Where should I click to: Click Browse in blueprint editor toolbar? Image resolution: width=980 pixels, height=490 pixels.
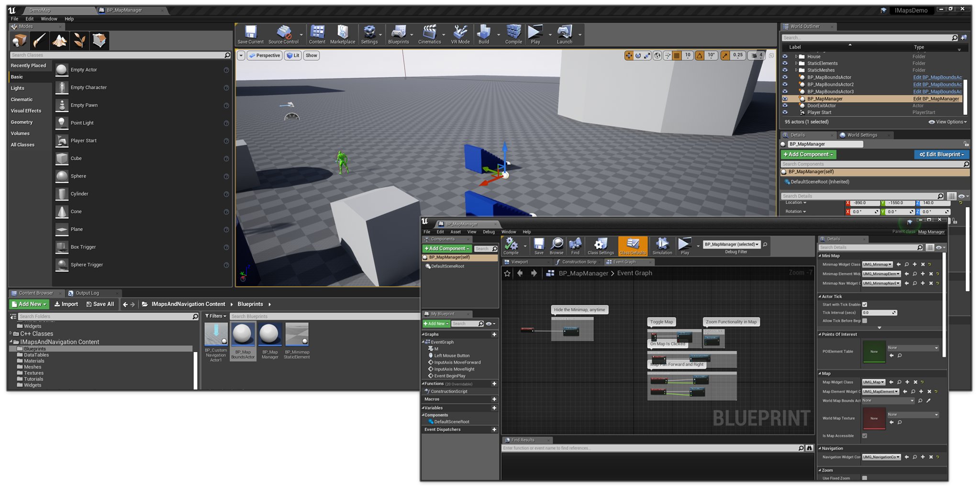557,246
